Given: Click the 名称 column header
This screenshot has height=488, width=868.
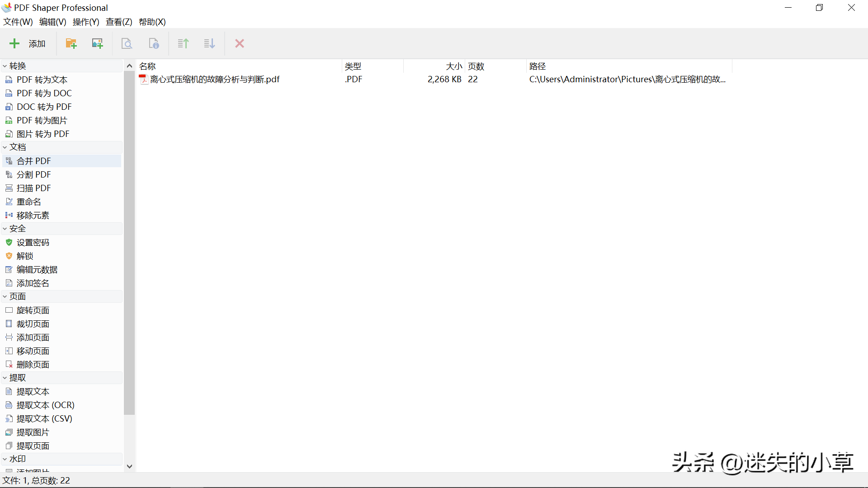Looking at the screenshot, I should point(239,66).
